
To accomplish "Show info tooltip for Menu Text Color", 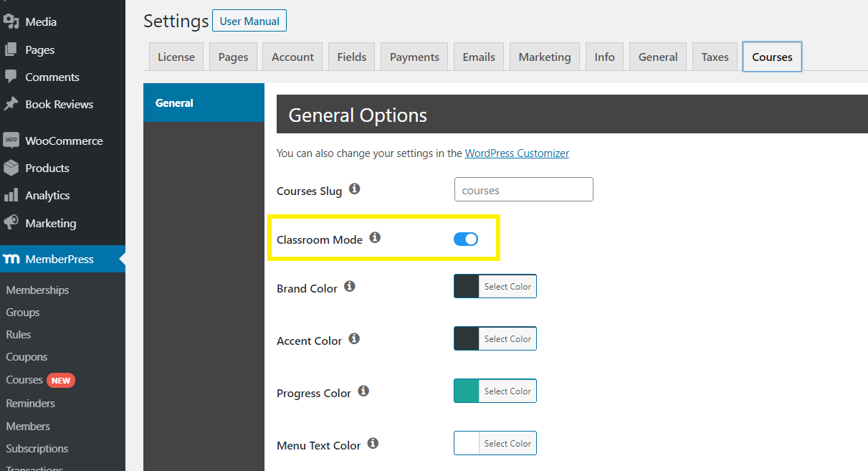I will (373, 443).
